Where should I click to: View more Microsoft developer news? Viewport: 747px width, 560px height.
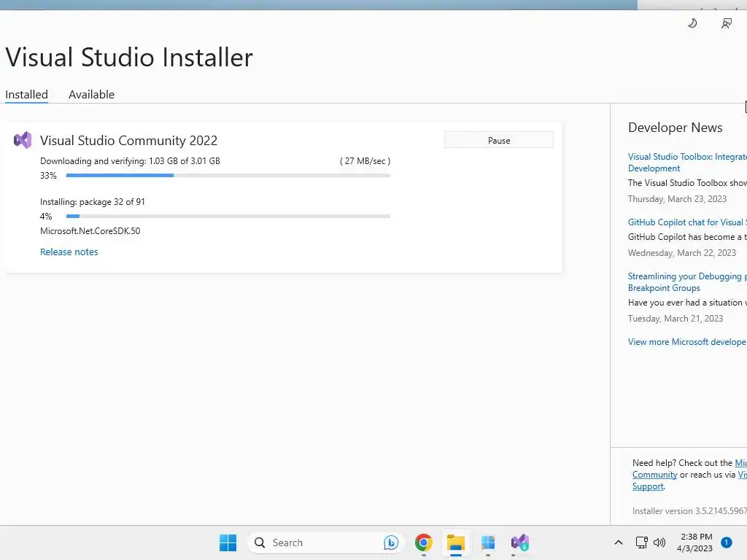tap(687, 342)
